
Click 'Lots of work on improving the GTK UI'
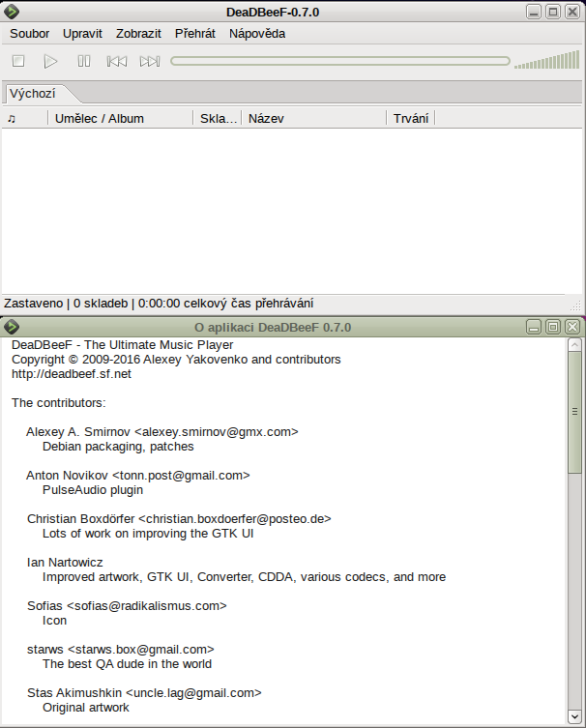pyautogui.click(x=148, y=534)
